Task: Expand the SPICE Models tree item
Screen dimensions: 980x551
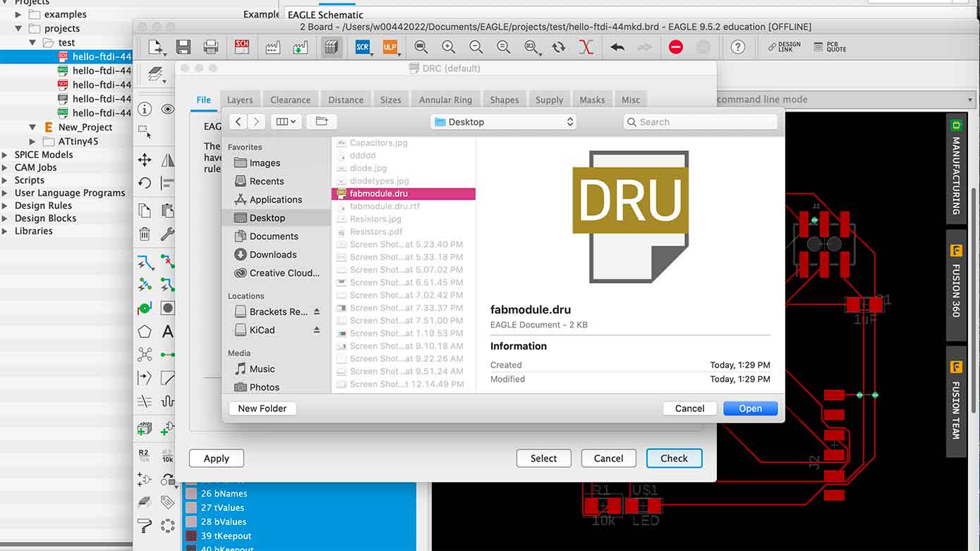Action: [6, 155]
